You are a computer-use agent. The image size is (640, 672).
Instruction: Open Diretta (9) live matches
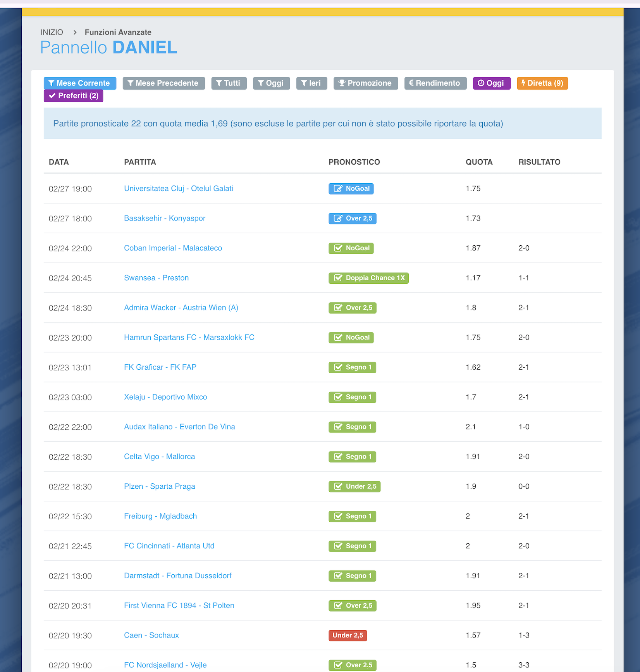[x=542, y=83]
